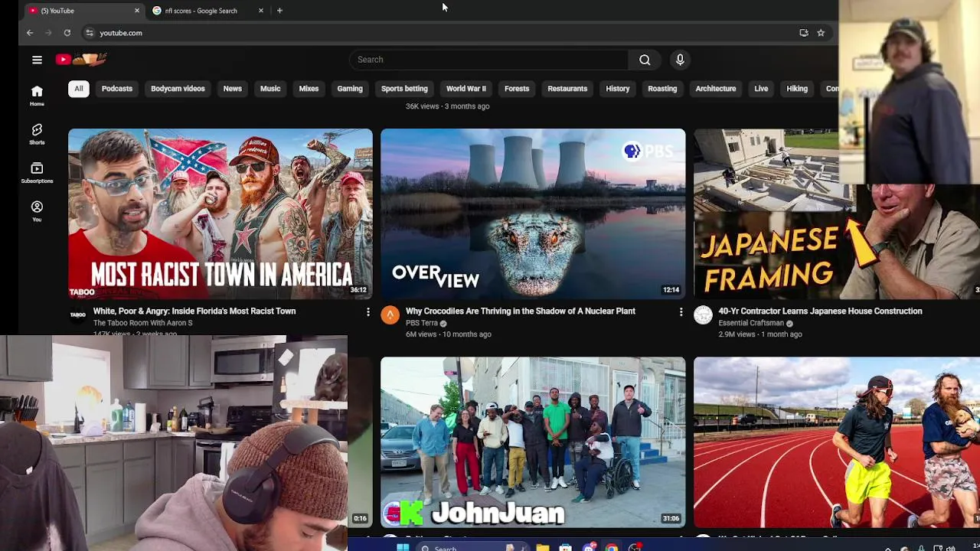
Task: Switch to nfl scores Google Search tab
Action: tap(208, 11)
